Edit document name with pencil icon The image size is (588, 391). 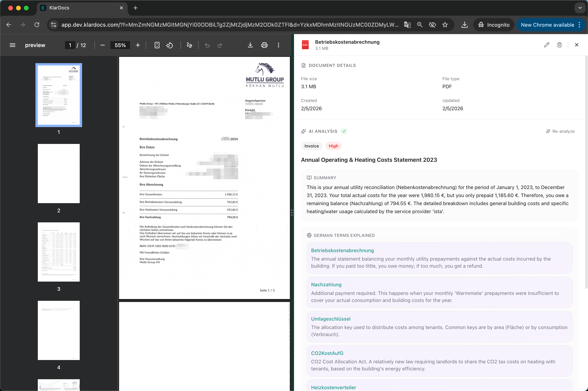click(546, 45)
